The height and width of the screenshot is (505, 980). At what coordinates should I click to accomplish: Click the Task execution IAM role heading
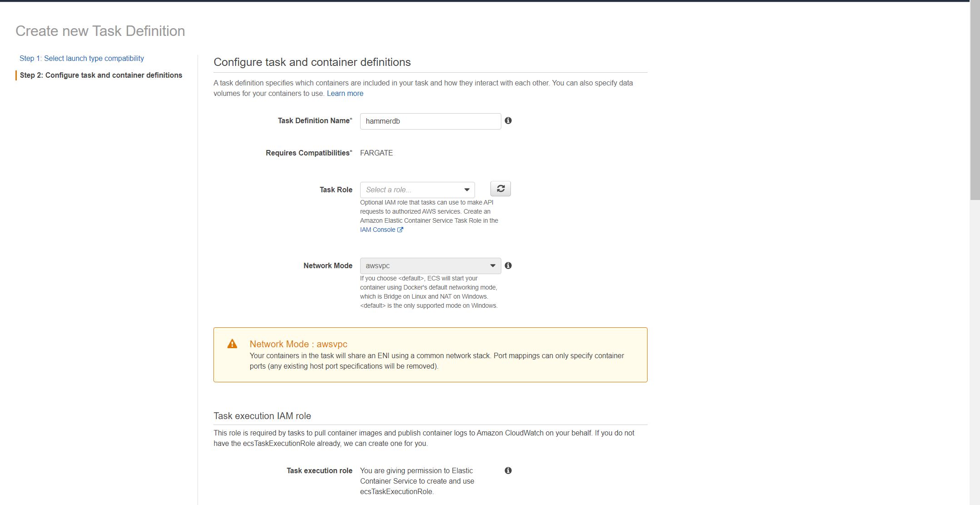(262, 416)
